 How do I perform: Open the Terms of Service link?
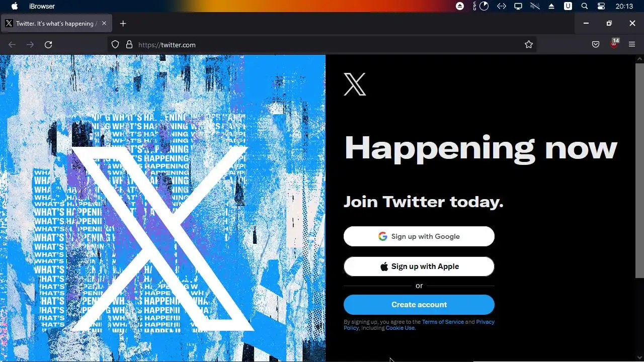click(x=443, y=322)
